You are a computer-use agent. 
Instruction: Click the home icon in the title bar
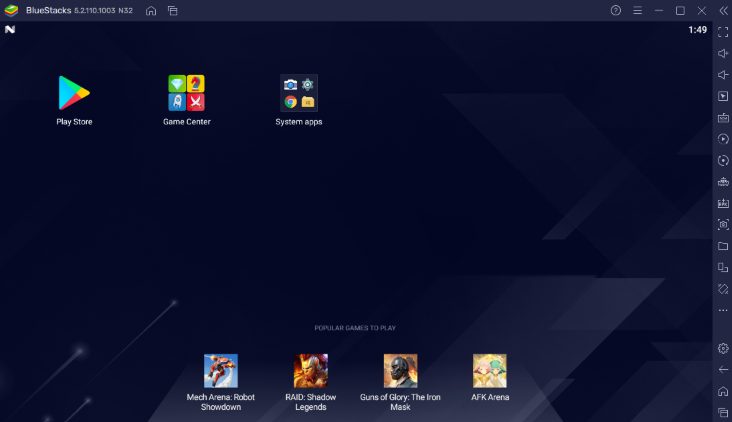[151, 10]
